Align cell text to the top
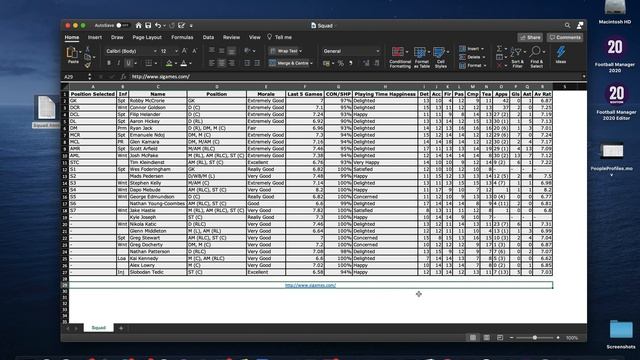Image resolution: width=640 pixels, height=360 pixels. click(x=212, y=51)
